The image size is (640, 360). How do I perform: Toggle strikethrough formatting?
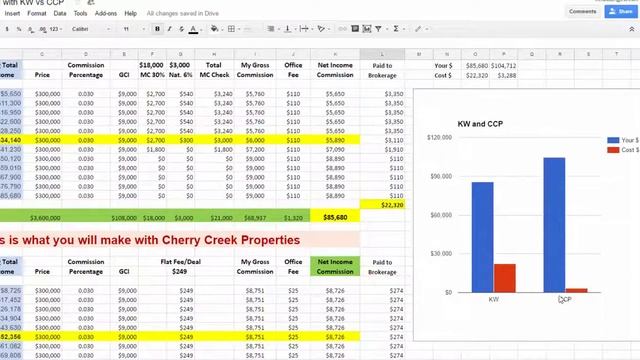(x=181, y=29)
